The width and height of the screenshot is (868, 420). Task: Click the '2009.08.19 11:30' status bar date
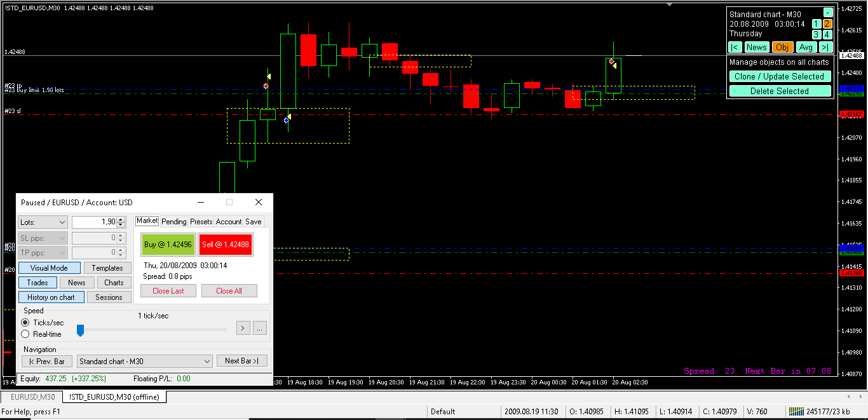[532, 412]
